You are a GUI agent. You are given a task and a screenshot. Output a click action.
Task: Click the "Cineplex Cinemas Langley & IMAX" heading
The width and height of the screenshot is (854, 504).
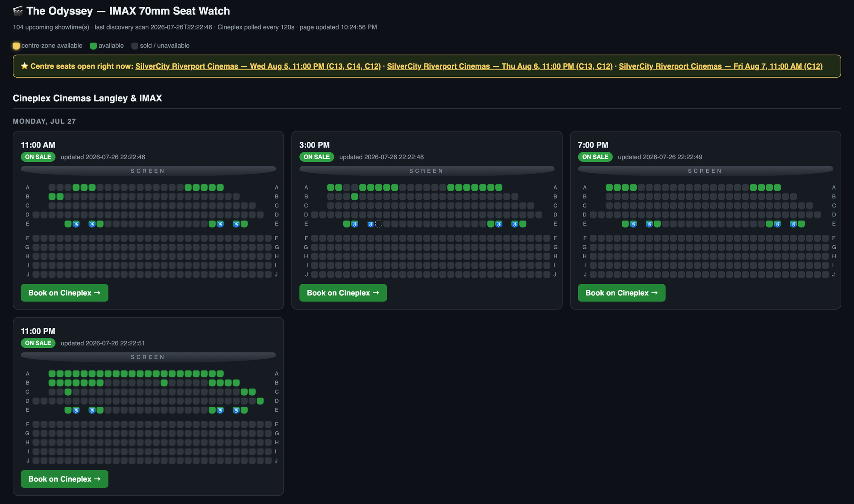pyautogui.click(x=88, y=98)
